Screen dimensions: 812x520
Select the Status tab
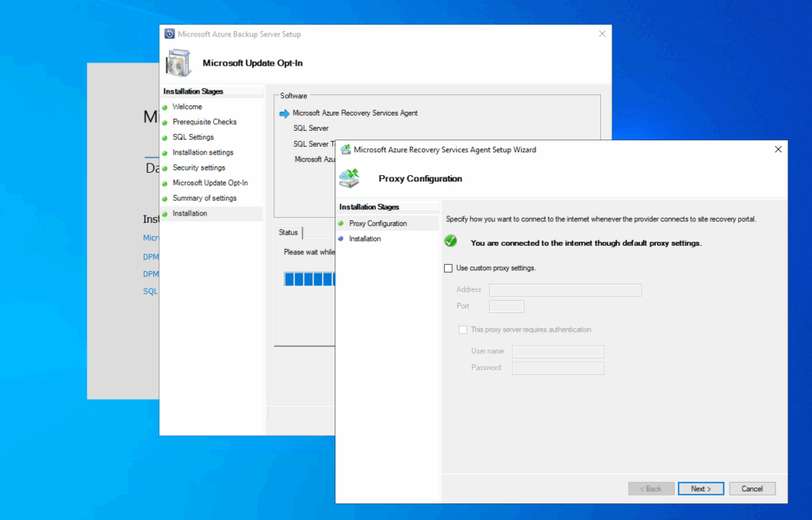(289, 232)
